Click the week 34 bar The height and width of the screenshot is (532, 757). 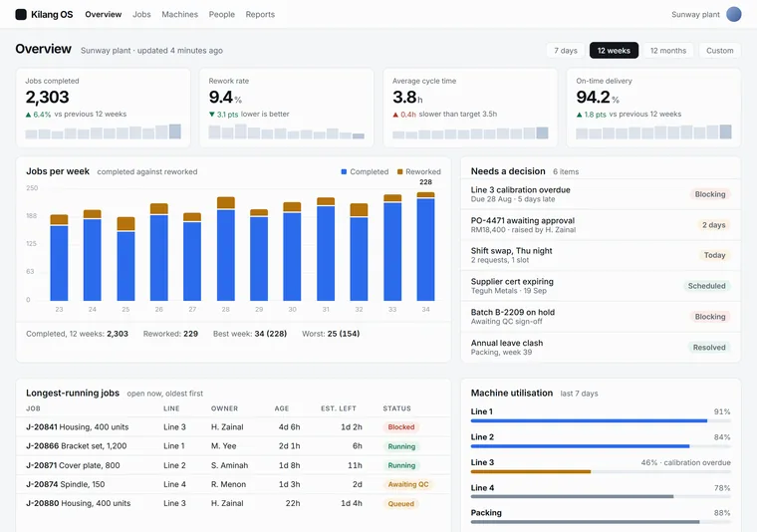click(425, 246)
